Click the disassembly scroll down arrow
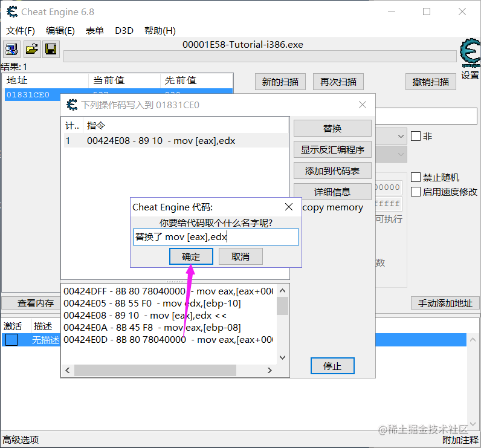Viewport: 481px width, 448px height. click(x=283, y=357)
